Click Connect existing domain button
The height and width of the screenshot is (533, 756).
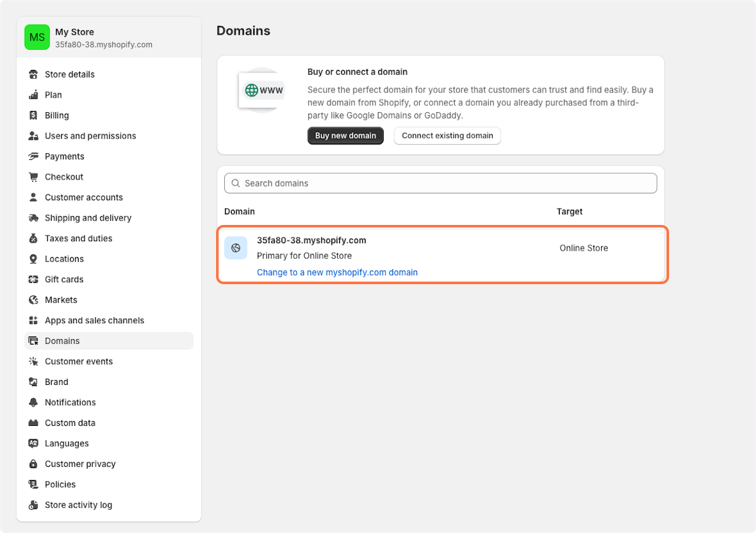(447, 135)
